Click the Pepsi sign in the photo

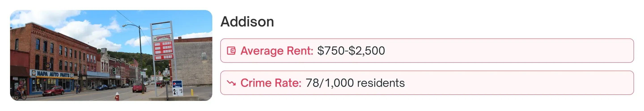tap(177, 84)
